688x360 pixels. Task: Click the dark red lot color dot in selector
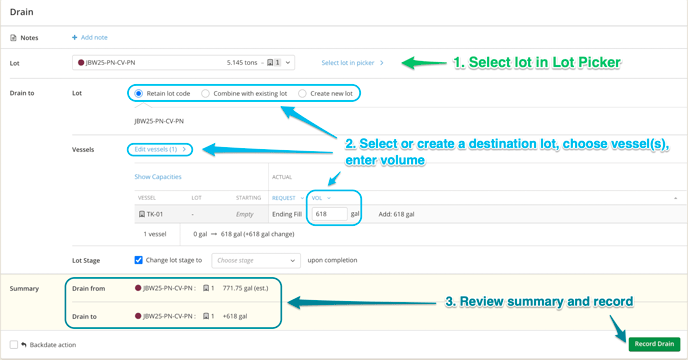(x=81, y=62)
